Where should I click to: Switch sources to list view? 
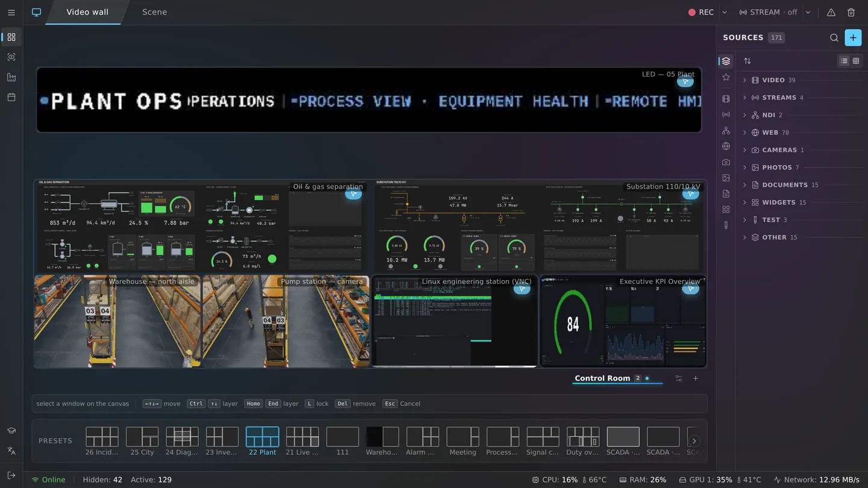pyautogui.click(x=844, y=61)
